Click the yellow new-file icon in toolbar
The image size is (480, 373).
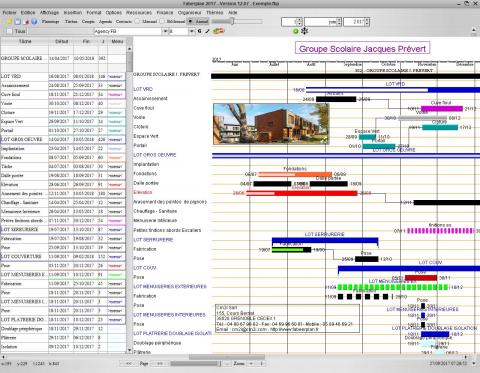pos(10,21)
